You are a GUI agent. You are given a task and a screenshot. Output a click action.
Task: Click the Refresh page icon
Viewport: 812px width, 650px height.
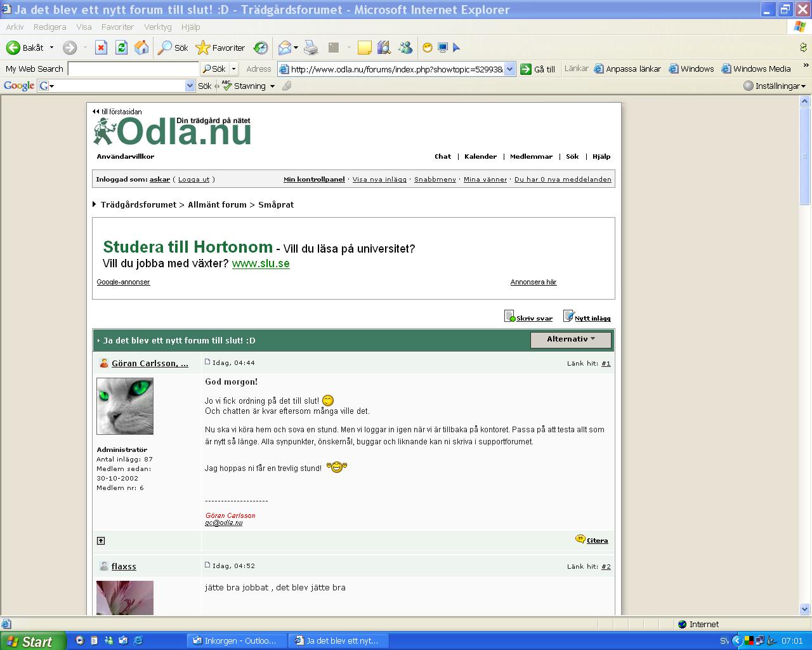121,48
